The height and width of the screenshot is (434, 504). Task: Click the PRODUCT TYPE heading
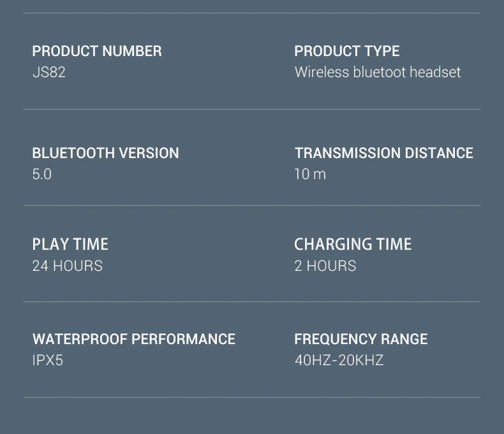[x=347, y=52]
